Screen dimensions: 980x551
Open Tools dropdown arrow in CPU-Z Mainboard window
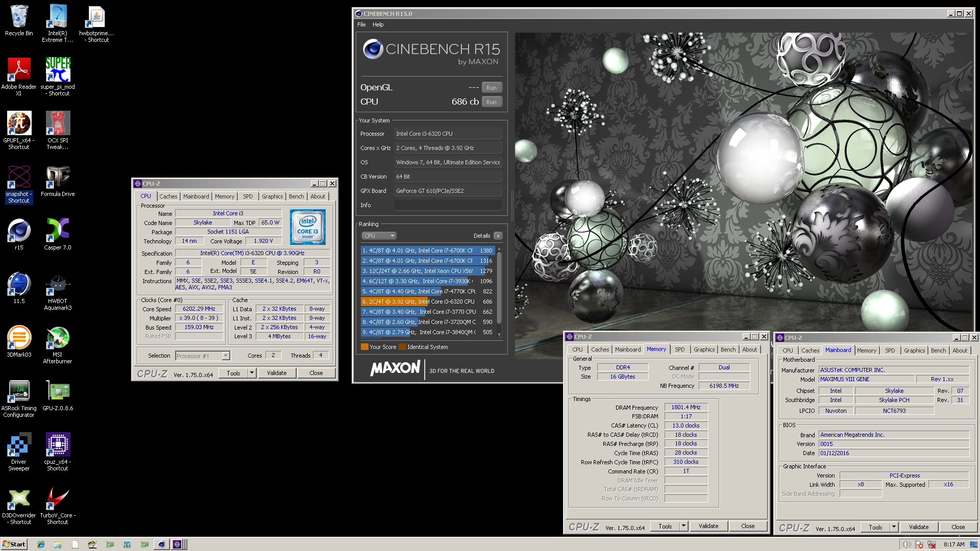[x=894, y=527]
